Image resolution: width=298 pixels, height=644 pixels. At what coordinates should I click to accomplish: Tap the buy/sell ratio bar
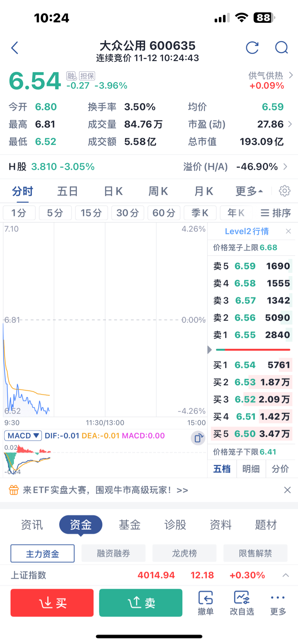tap(253, 350)
